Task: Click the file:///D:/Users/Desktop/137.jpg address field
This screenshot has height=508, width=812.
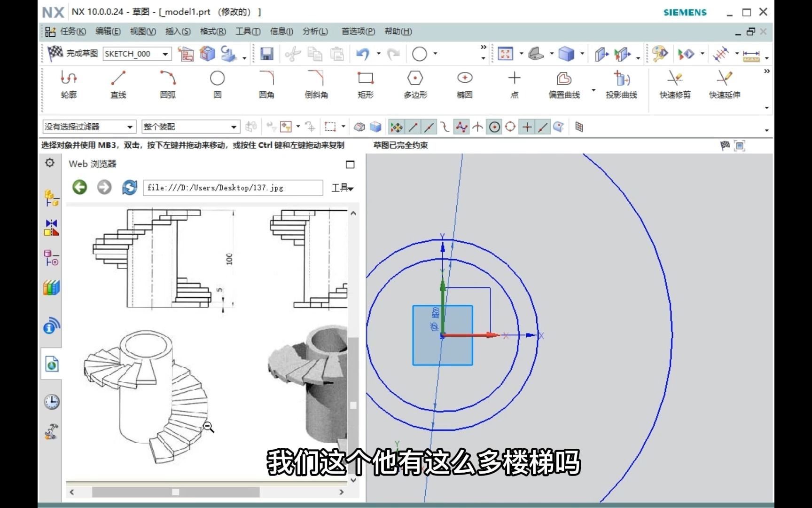Action: tap(233, 188)
